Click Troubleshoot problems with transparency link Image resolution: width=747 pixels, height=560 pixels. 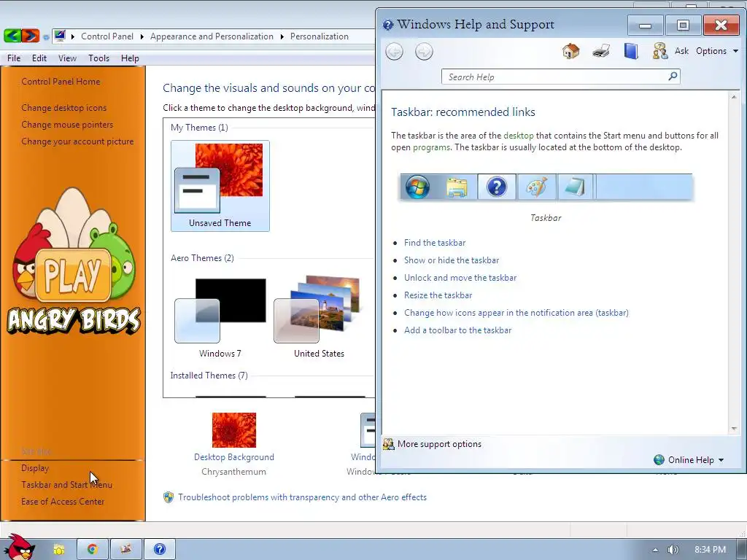point(302,497)
